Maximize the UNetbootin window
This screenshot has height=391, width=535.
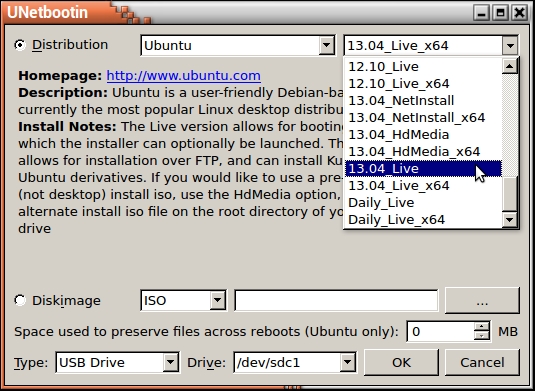tap(501, 13)
